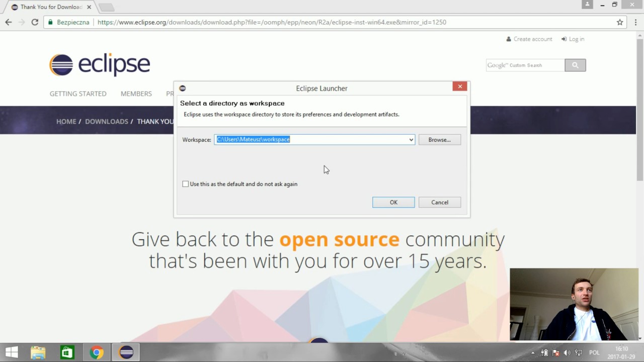Click the Eclipse icon in the taskbar
This screenshot has height=362, width=644.
pos(126,352)
